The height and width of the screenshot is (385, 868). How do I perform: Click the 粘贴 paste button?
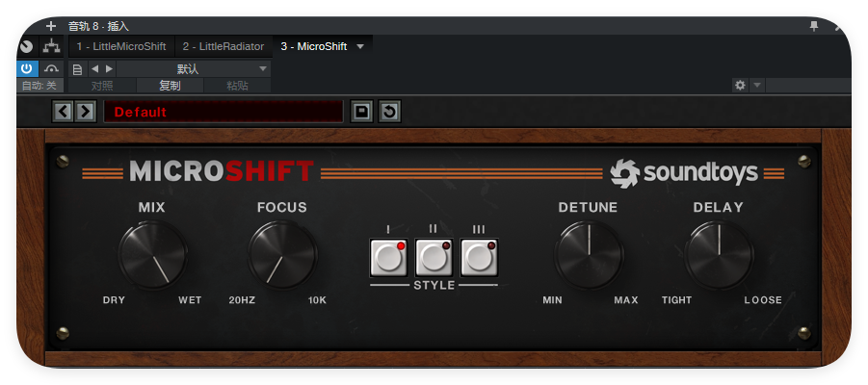238,86
